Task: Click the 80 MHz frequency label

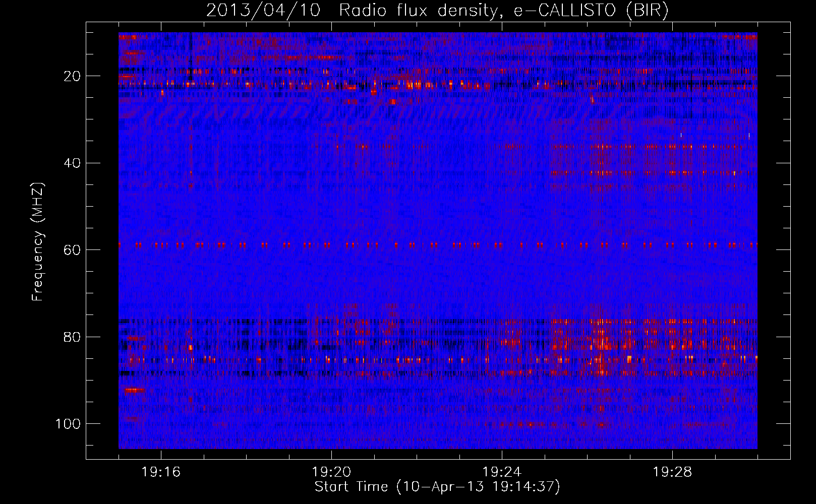Action: [72, 337]
